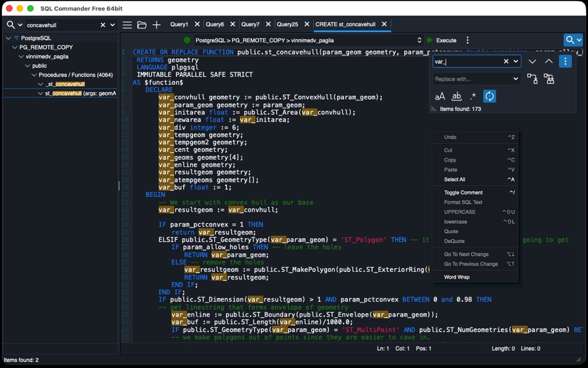Collapse the vinnimedv_pagila tree node
The height and width of the screenshot is (368, 588).
(21, 56)
